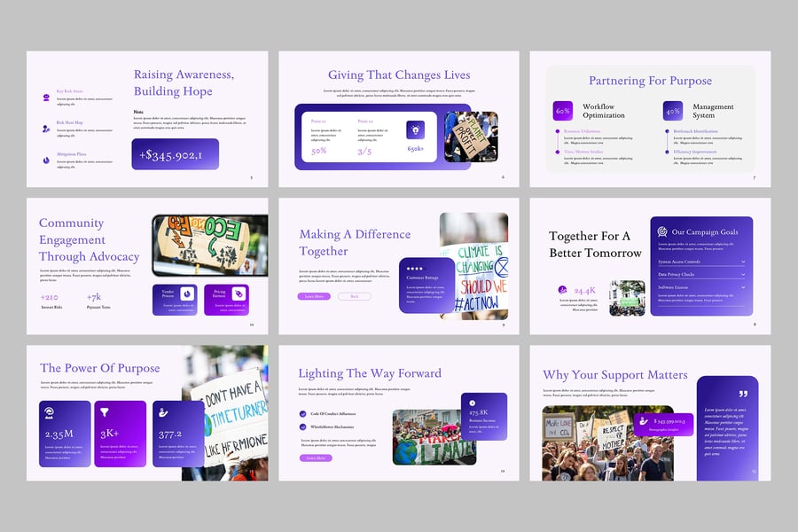Click the lightbulb icon beside 650k+
Screen dimensions: 798x532
point(414,129)
